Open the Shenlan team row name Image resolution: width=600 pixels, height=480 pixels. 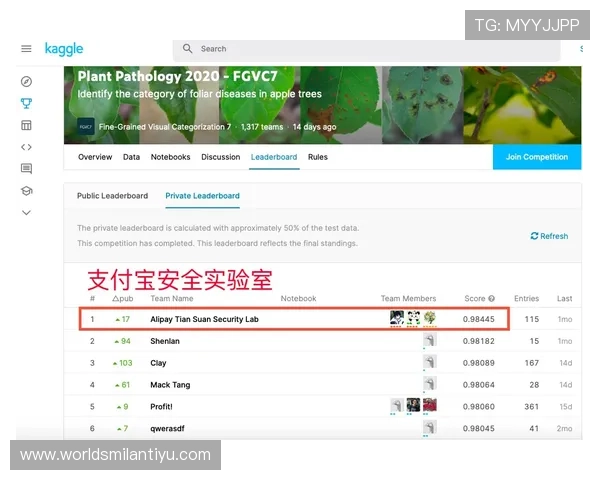pyautogui.click(x=165, y=341)
